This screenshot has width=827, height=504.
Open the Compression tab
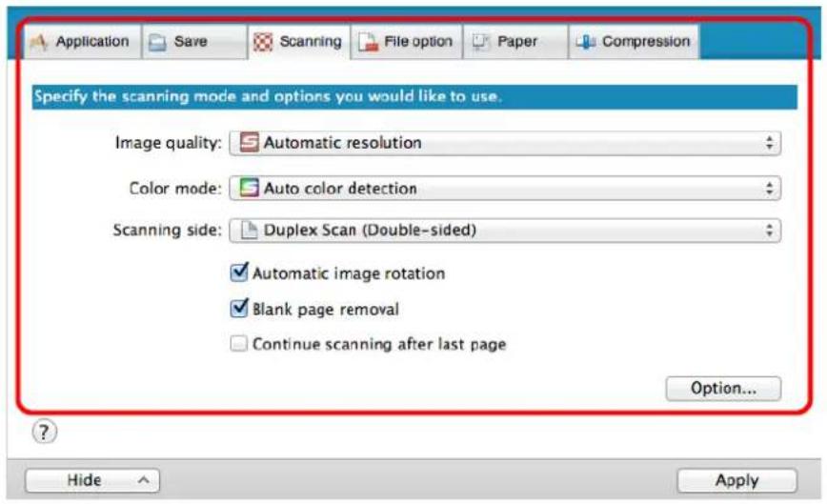634,42
